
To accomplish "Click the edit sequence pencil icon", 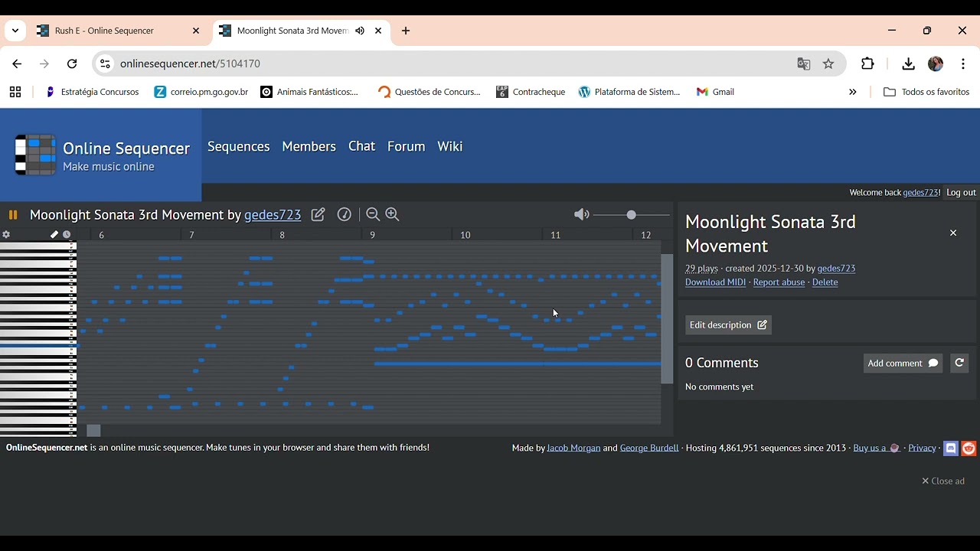I will 318,215.
